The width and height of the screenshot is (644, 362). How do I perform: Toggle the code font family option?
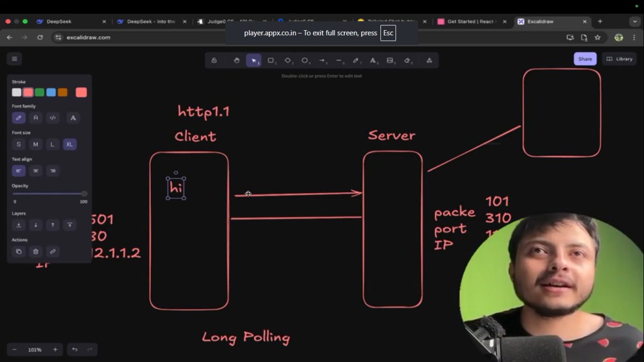(53, 118)
